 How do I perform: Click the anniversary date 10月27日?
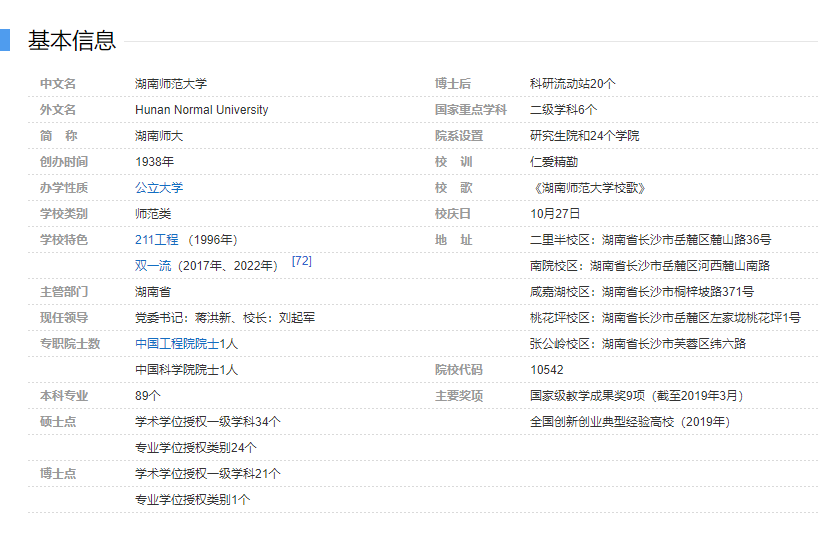tap(555, 214)
